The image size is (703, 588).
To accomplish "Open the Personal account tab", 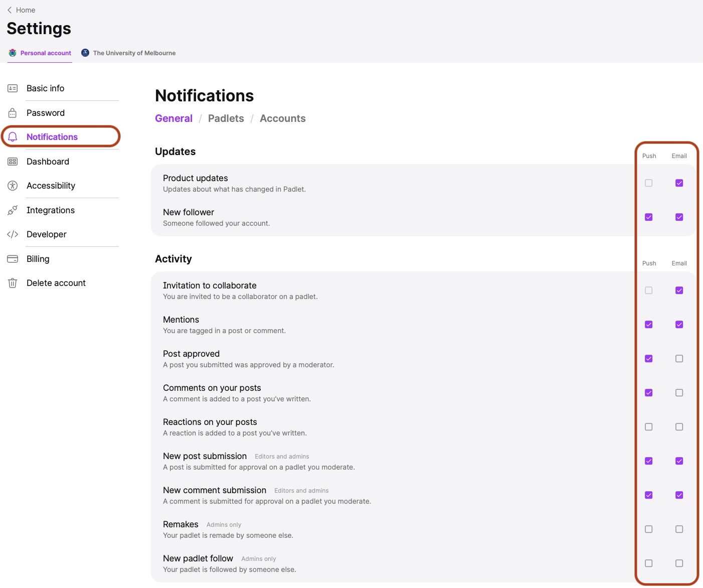I will (40, 53).
